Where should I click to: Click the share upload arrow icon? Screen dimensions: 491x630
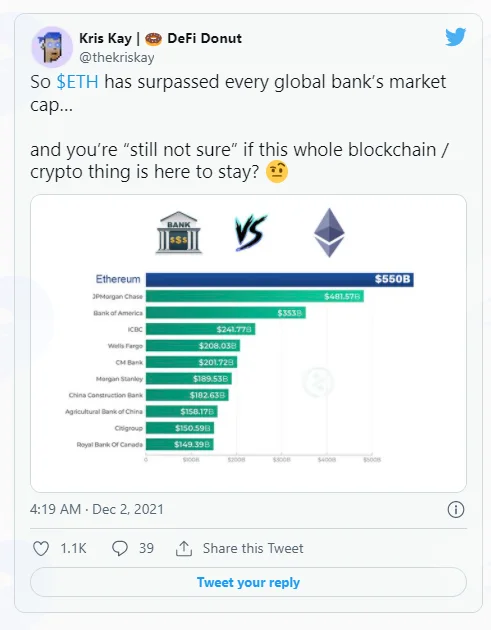(x=184, y=548)
